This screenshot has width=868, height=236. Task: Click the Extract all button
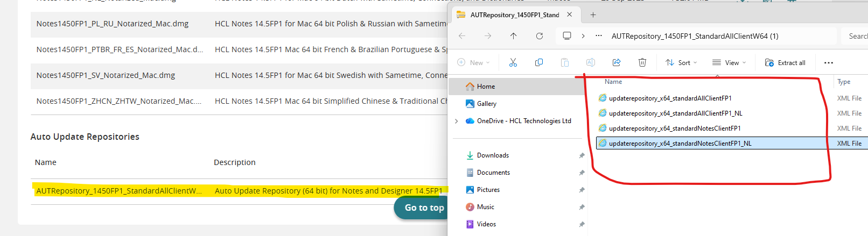pos(785,63)
